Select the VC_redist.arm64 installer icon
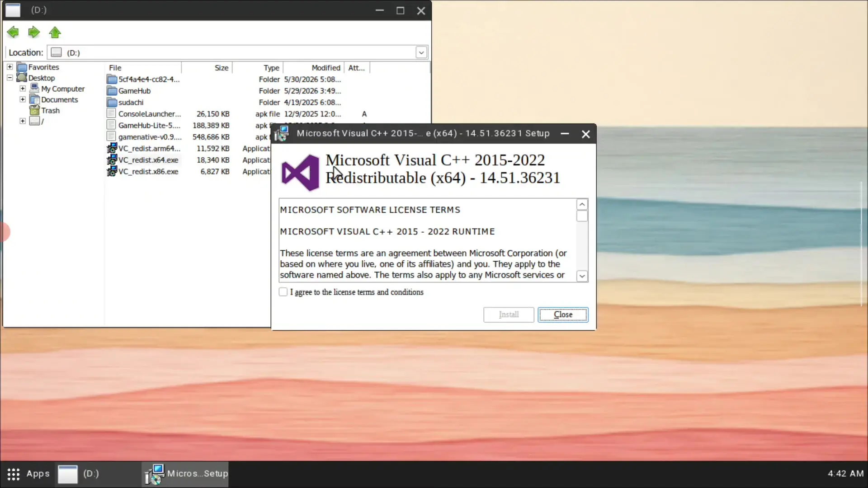This screenshot has width=868, height=488. pos(112,148)
